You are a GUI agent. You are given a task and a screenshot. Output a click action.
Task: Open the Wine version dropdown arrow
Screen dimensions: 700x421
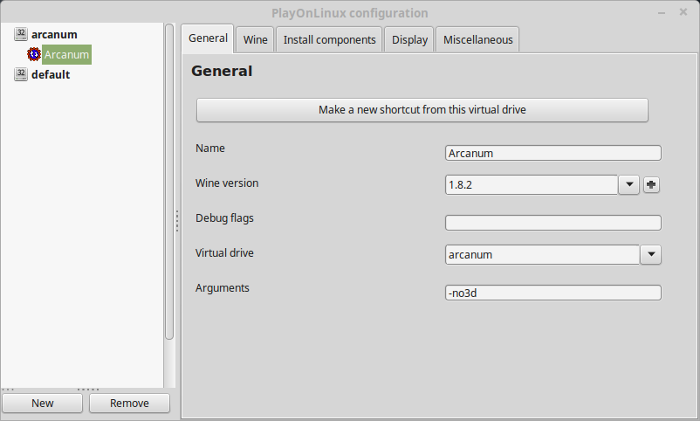(x=629, y=185)
